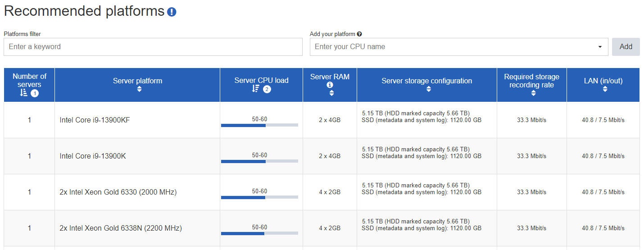Screen dimensions: 644x250
Task: Click CPU load bar for Intel Core i9-13900KF
Action: 259,125
